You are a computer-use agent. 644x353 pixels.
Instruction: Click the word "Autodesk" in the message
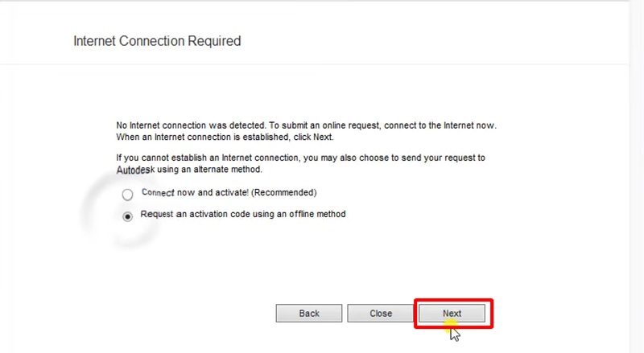coord(134,170)
